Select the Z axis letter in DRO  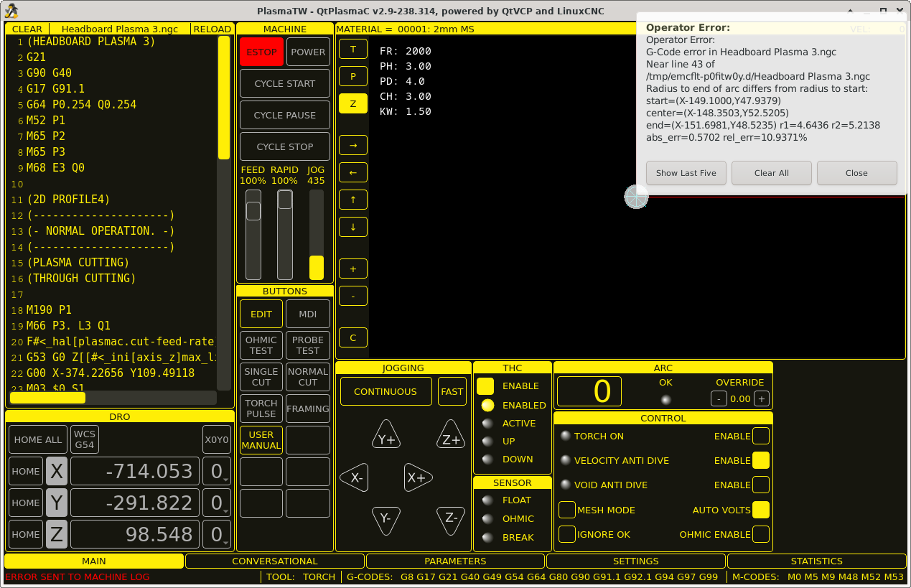pyautogui.click(x=57, y=535)
